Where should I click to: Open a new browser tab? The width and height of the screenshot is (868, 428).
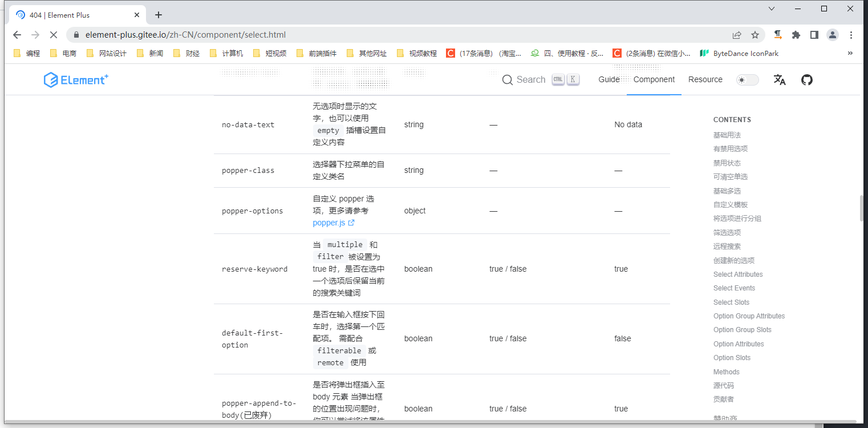(159, 15)
